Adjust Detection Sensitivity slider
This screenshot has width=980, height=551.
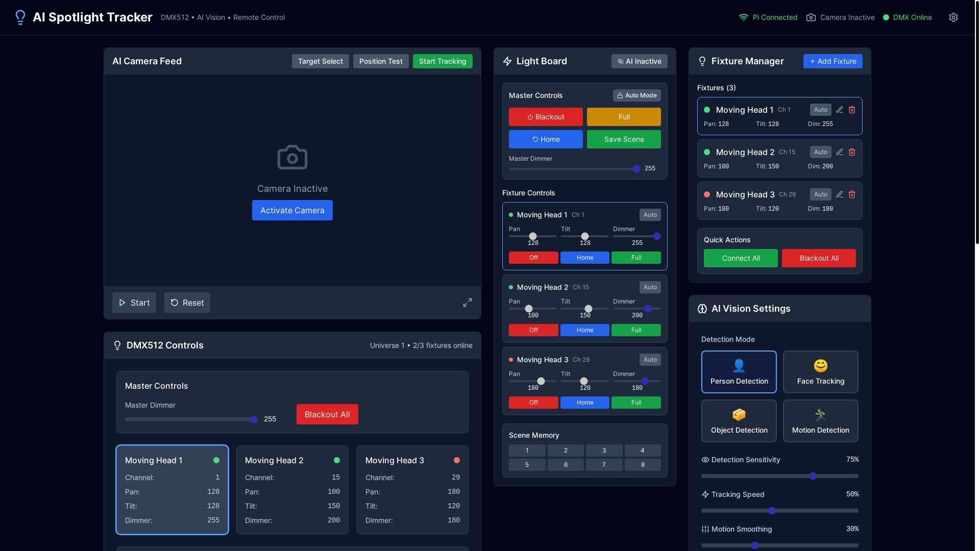point(780,476)
